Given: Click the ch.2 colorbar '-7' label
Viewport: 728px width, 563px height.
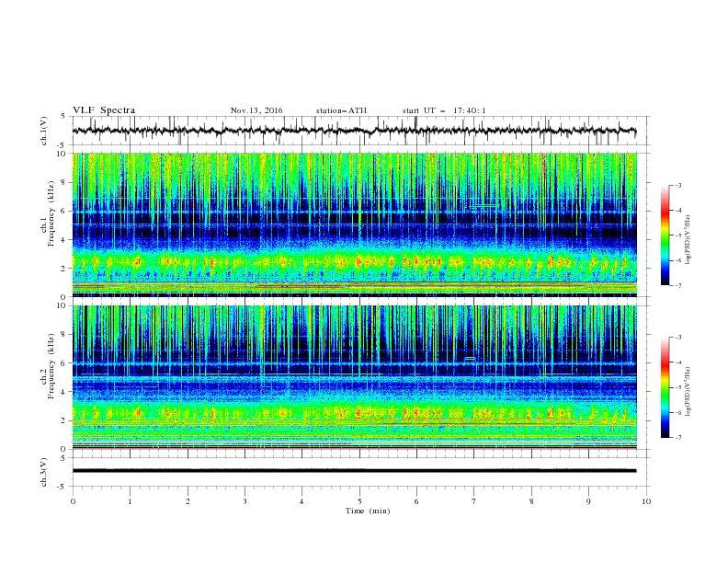Looking at the screenshot, I should click(x=677, y=438).
